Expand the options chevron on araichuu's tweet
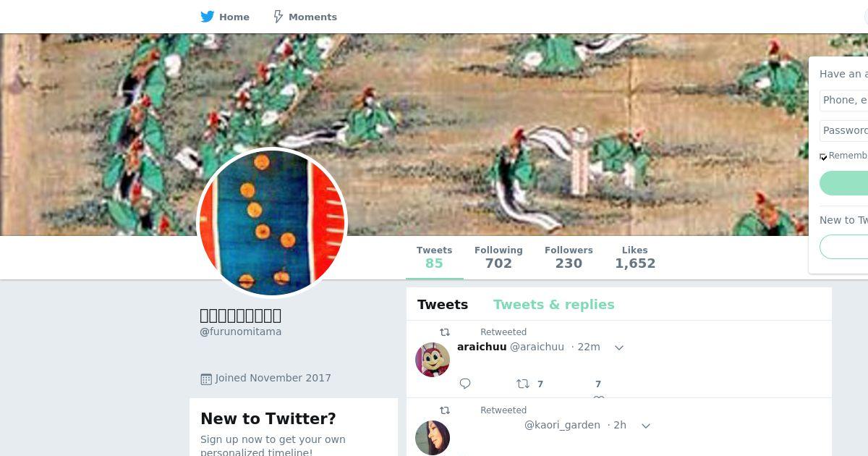Screen dimensions: 868x456 pyautogui.click(x=619, y=347)
